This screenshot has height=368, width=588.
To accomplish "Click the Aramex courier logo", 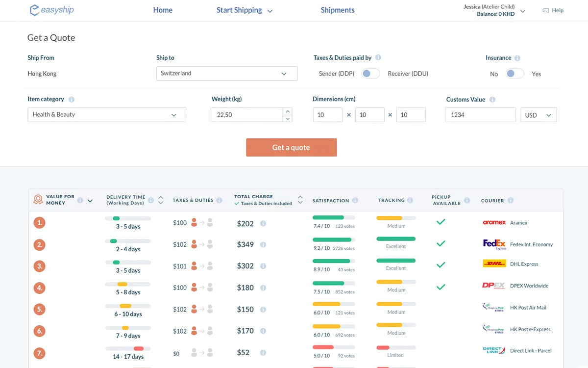I will tap(494, 222).
